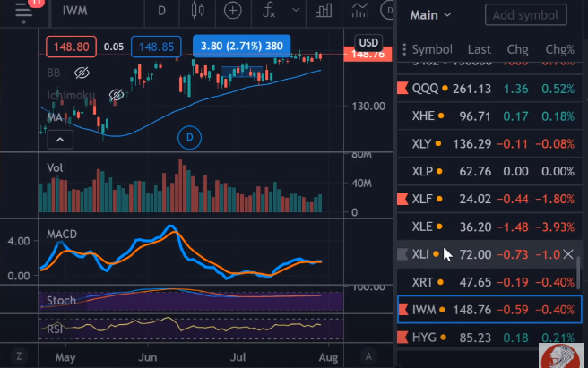Open the hamburger main menu
The width and height of the screenshot is (588, 368).
(x=23, y=12)
